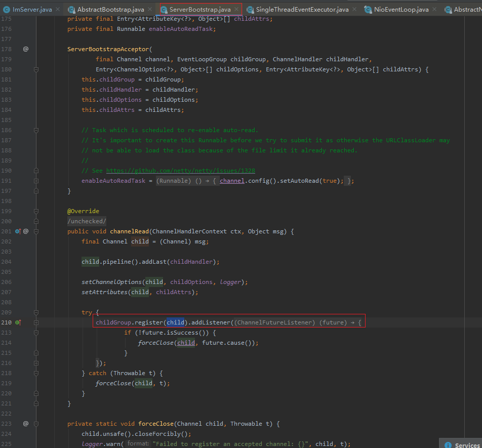This screenshot has width=482, height=448.
Task: Click the override gutter icon on line 201
Action: [x=18, y=231]
